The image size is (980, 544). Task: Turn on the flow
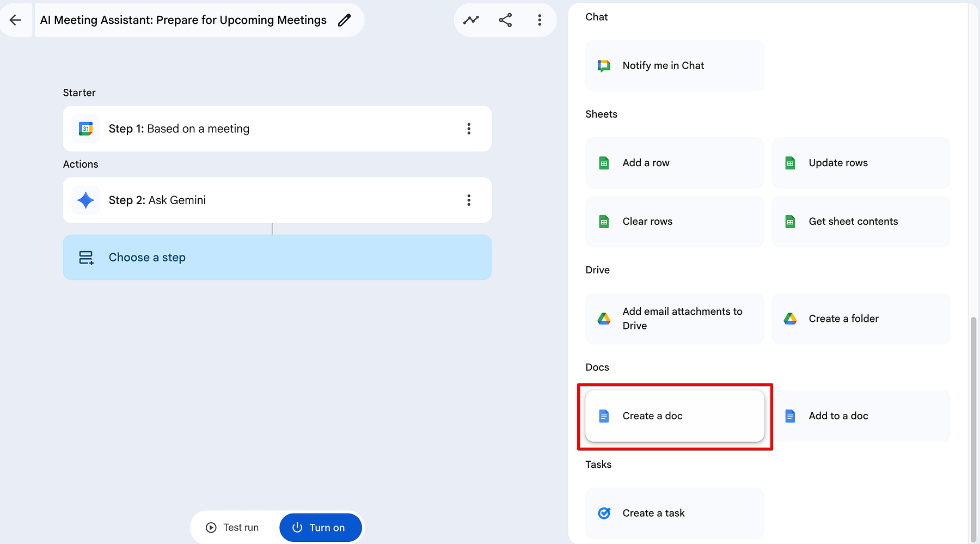point(321,528)
